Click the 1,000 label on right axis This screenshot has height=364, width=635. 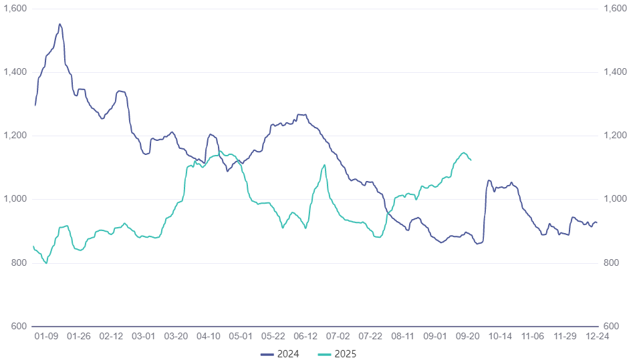point(614,199)
